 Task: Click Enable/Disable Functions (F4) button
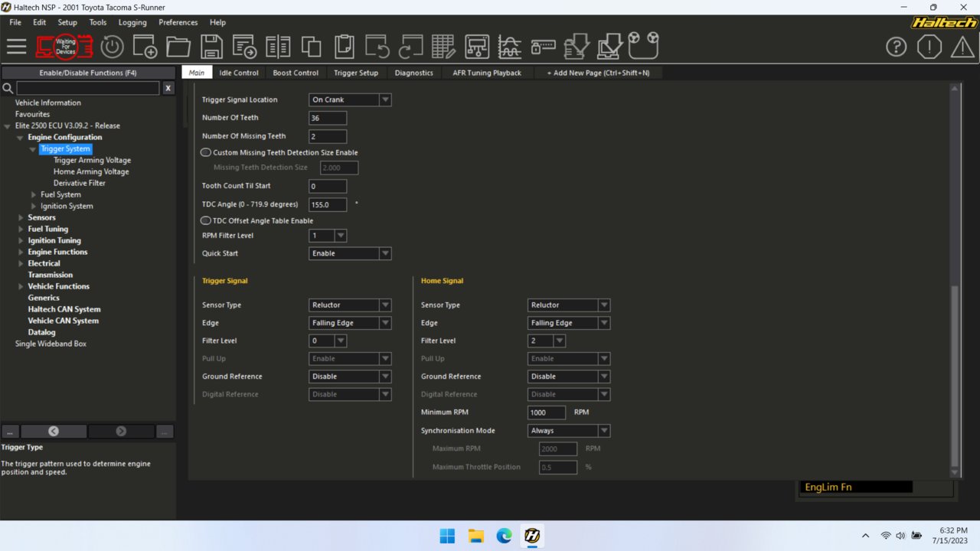click(88, 73)
